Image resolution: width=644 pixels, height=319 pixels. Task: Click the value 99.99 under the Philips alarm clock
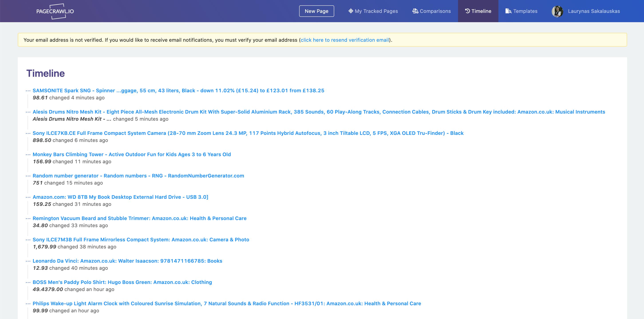click(40, 311)
